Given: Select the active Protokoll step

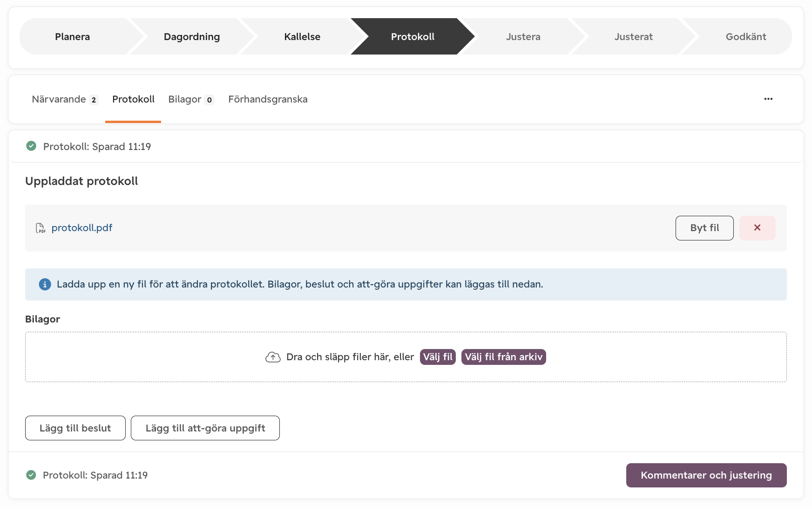Looking at the screenshot, I should tap(413, 36).
